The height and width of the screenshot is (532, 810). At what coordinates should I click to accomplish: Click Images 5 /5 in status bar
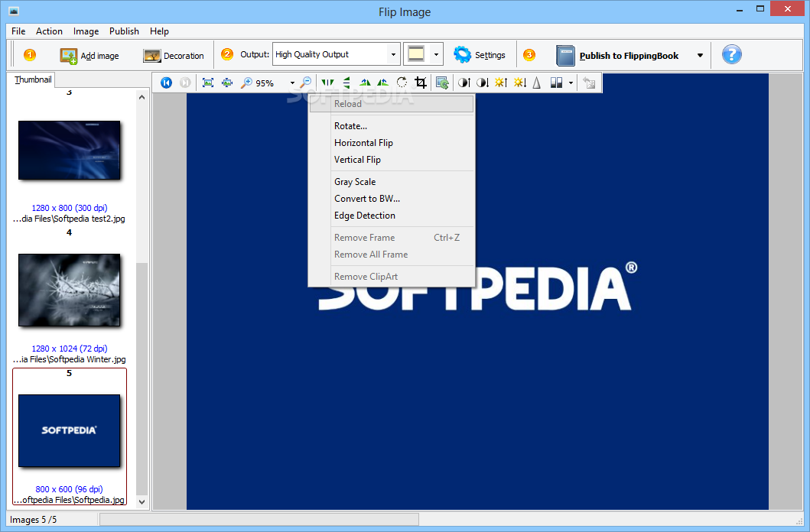[33, 520]
